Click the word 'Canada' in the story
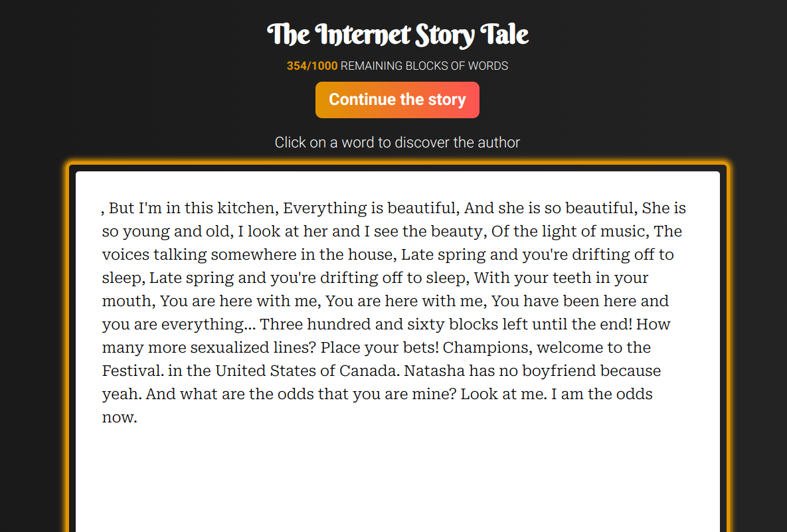787x532 pixels. click(369, 370)
